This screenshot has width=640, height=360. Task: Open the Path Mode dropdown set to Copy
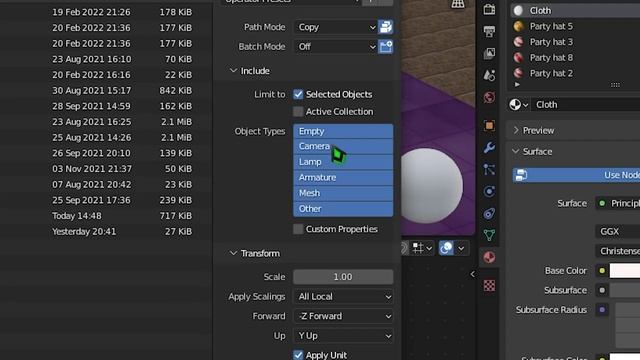pyautogui.click(x=336, y=27)
